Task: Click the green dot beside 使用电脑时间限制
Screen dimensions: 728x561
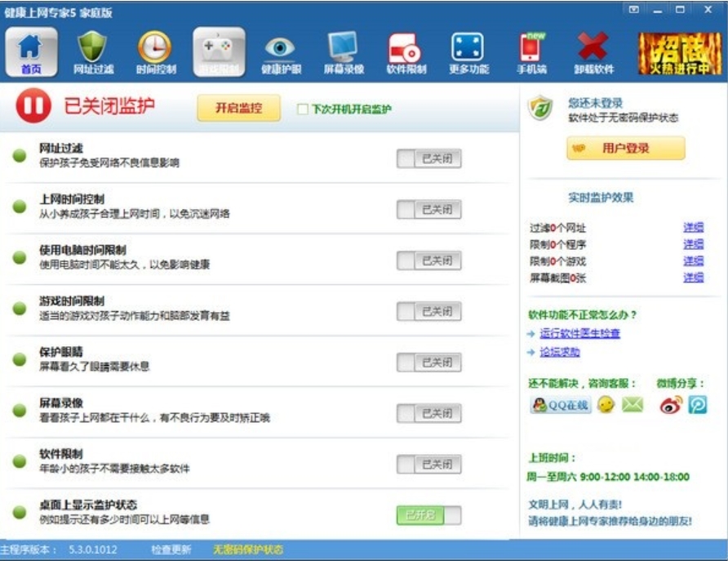Action: click(20, 257)
